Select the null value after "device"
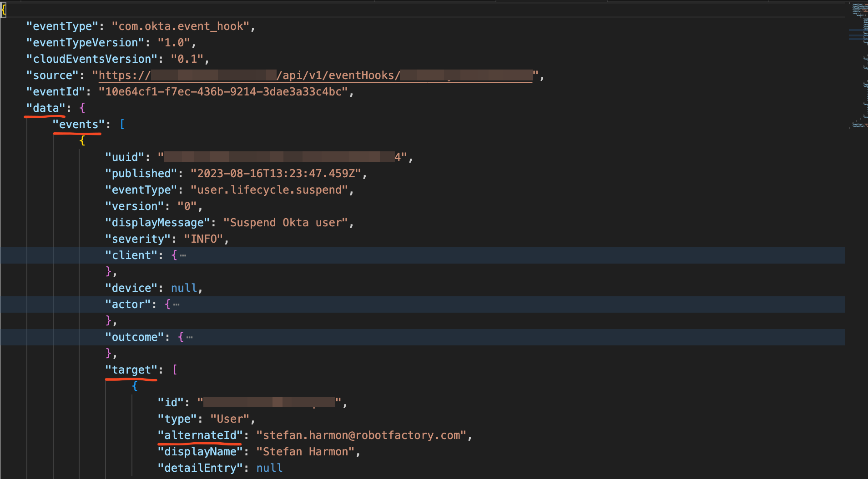 pos(184,288)
